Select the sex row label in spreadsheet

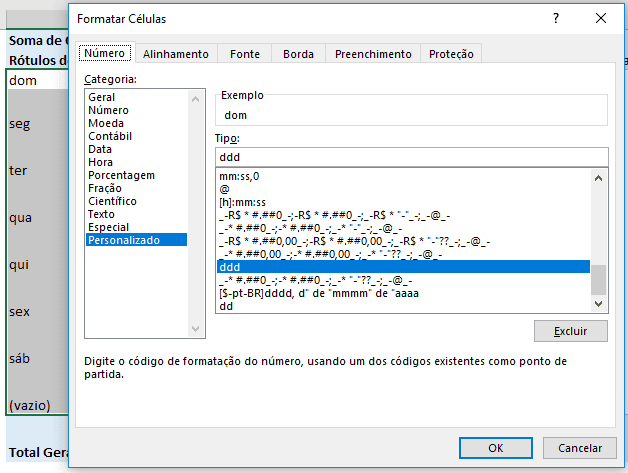click(19, 312)
